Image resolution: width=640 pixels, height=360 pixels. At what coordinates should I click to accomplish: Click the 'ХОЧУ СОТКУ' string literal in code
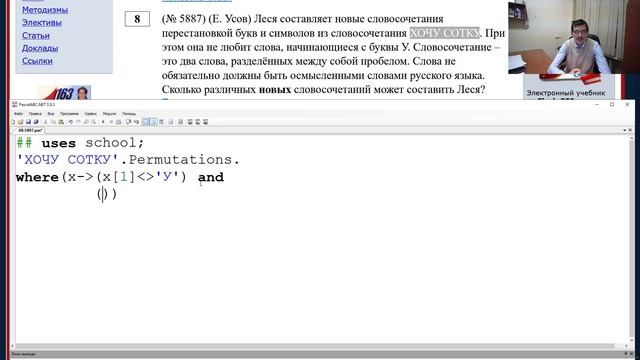point(67,160)
